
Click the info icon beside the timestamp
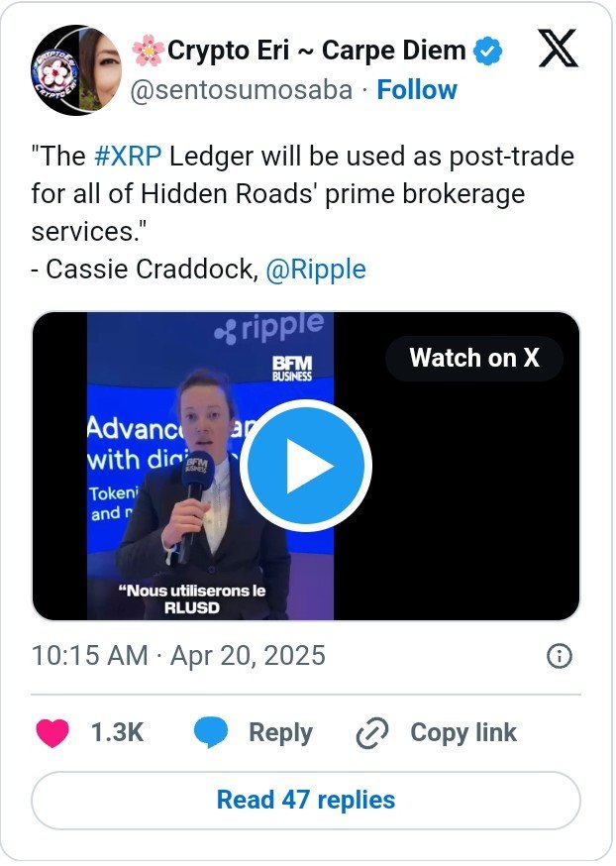pyautogui.click(x=562, y=655)
